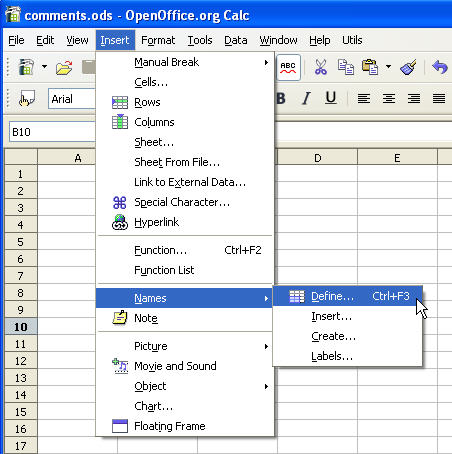Click the Copy icon
The image size is (452, 454).
click(346, 67)
